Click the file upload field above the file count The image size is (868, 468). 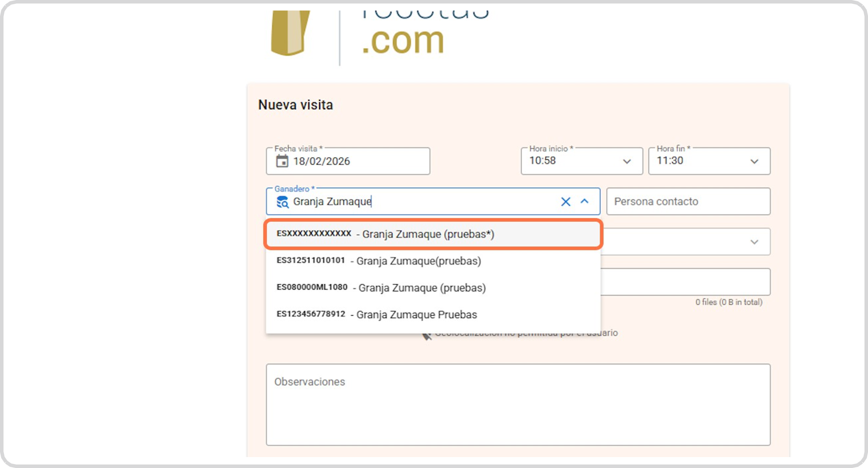click(x=685, y=282)
